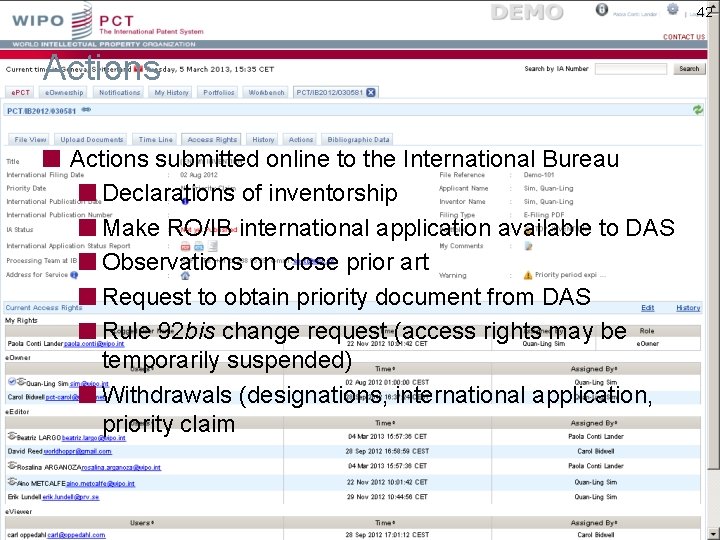Click History link in Current Access Rights
The image size is (720, 540).
tap(688, 308)
